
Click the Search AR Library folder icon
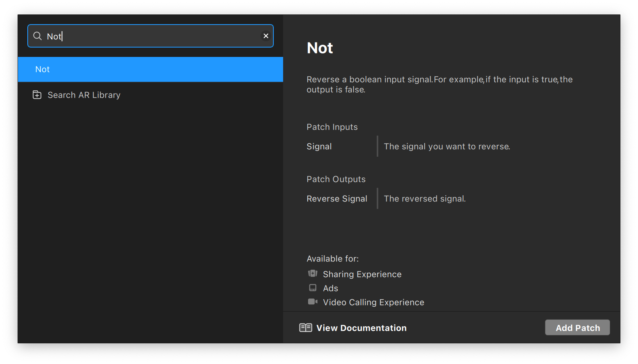tap(37, 95)
